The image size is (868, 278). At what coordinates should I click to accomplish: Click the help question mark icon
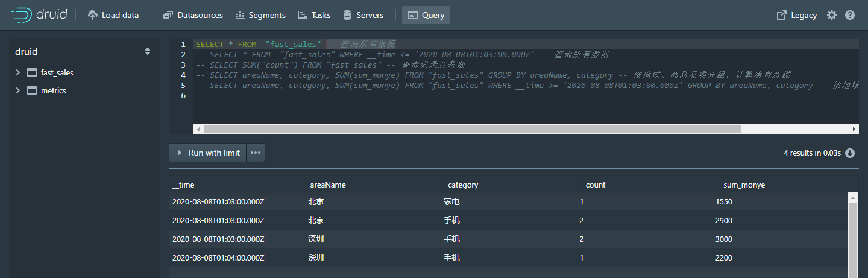850,15
